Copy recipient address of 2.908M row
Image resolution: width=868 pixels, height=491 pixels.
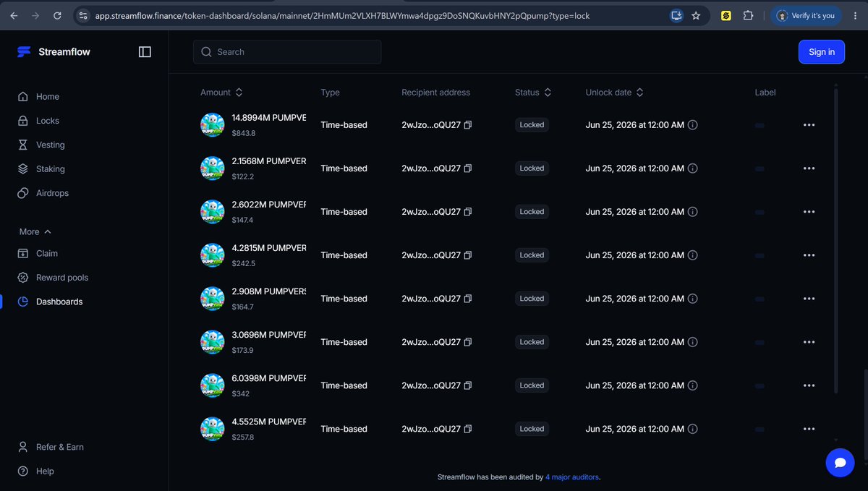coord(468,299)
